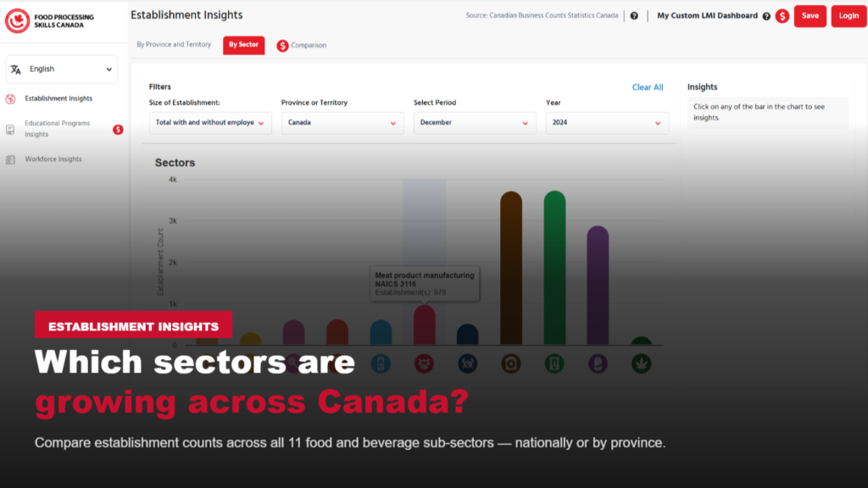The image size is (868, 488).
Task: Open the Select Period dropdown showing December
Action: (475, 123)
